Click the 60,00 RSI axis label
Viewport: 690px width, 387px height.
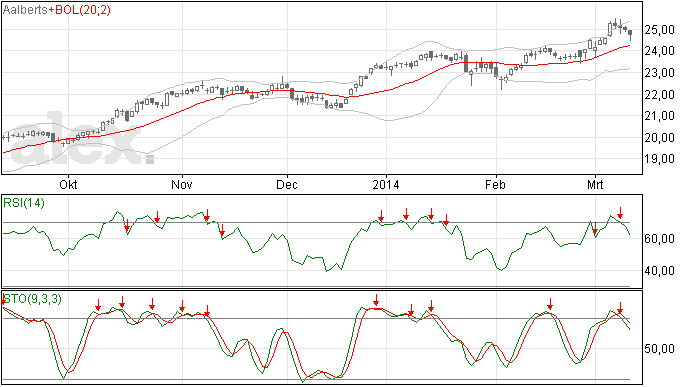pos(659,239)
